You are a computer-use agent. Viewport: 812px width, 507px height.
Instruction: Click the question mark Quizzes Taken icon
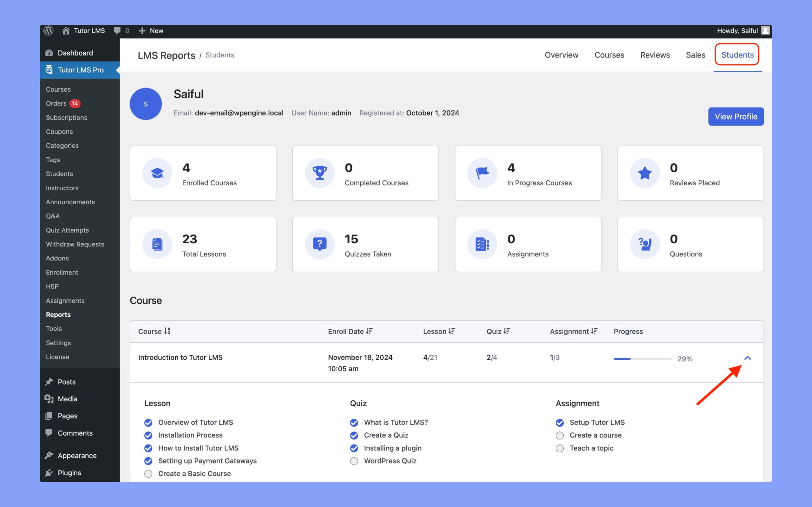[320, 244]
